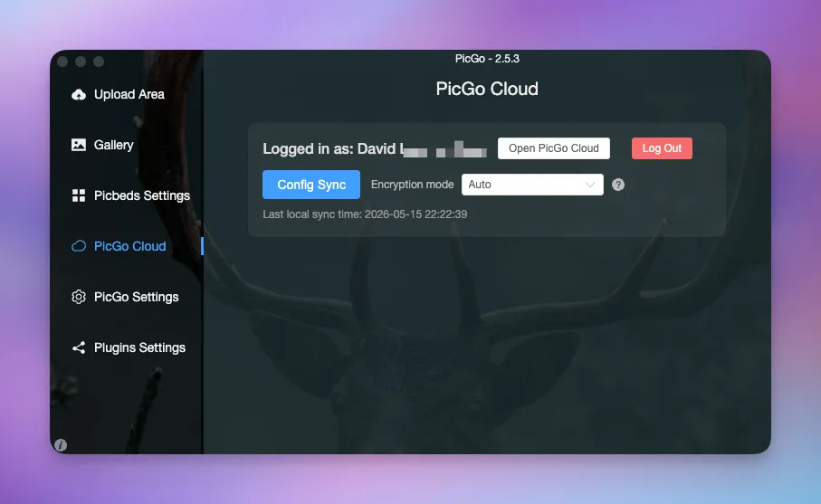Click the Config Sync button
Screen dimensions: 821x504
pyautogui.click(x=311, y=185)
